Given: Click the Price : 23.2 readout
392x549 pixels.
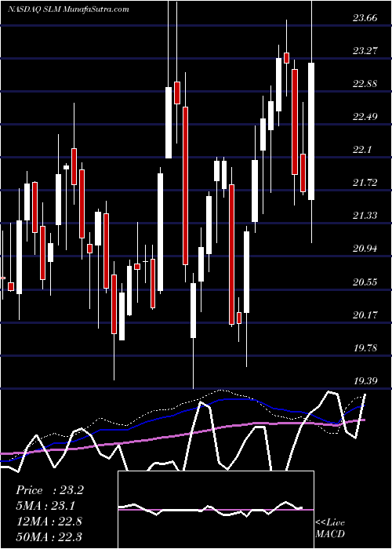Looking at the screenshot, I should pos(49,490).
